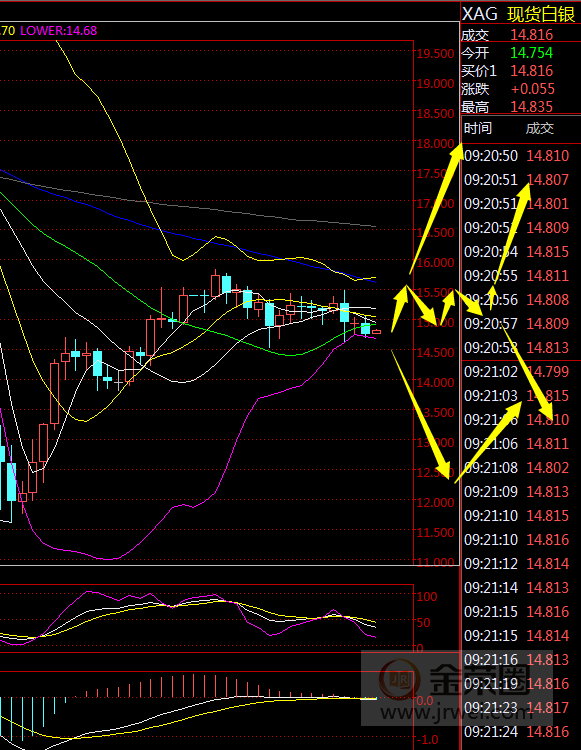Click the 100 level on oscillator axis
581x750 pixels.
click(x=427, y=596)
